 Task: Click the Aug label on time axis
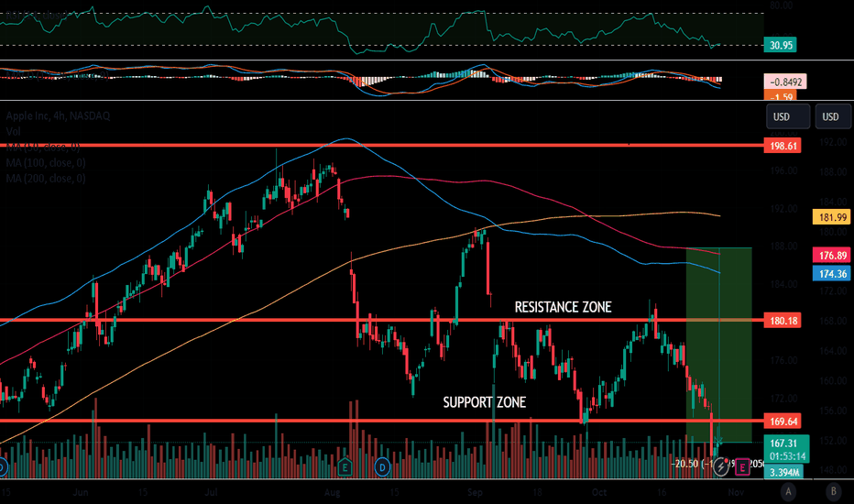[x=332, y=492]
